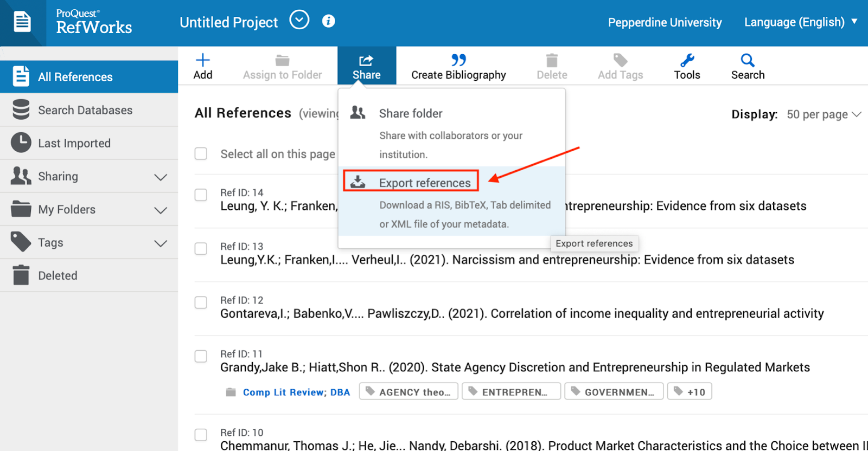
Task: Click the Export references download icon
Action: pos(358,182)
